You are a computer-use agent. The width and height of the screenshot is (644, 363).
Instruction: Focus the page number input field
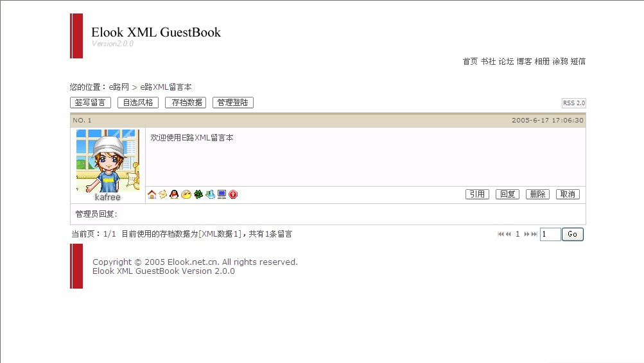[550, 234]
